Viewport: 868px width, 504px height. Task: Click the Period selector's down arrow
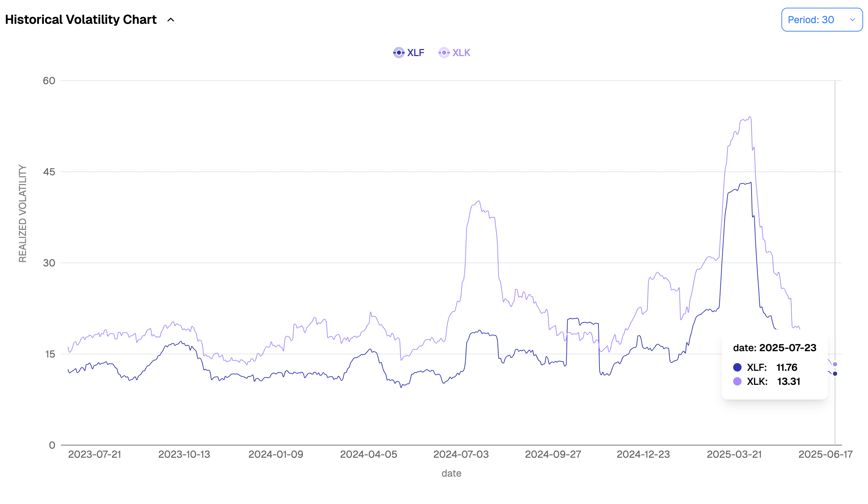pos(853,20)
